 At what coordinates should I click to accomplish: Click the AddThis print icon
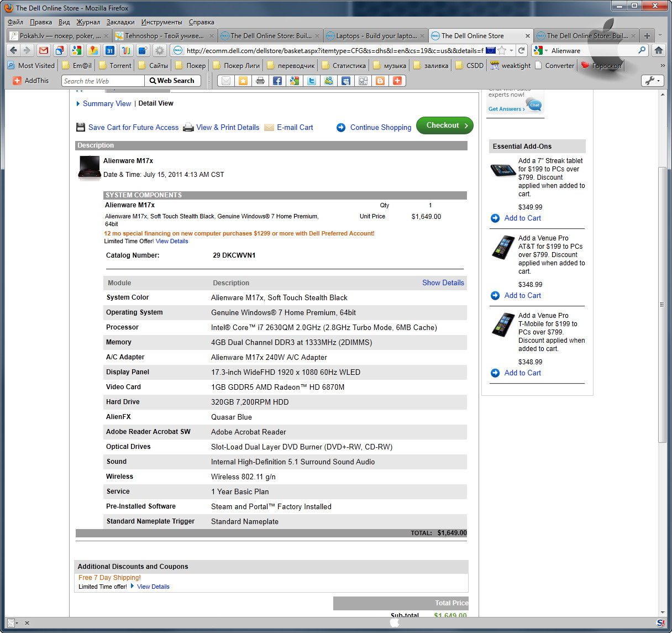tap(260, 81)
